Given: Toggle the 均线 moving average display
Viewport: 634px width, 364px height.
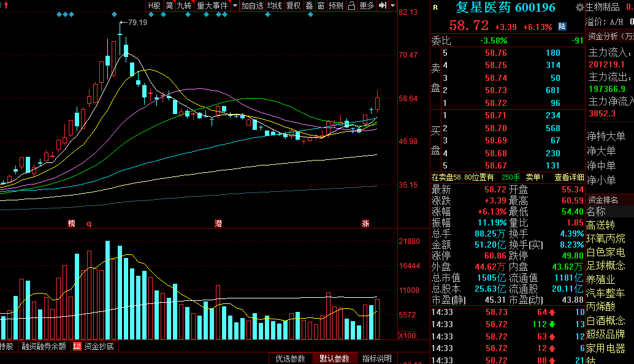Looking at the screenshot, I should pyautogui.click(x=274, y=6).
